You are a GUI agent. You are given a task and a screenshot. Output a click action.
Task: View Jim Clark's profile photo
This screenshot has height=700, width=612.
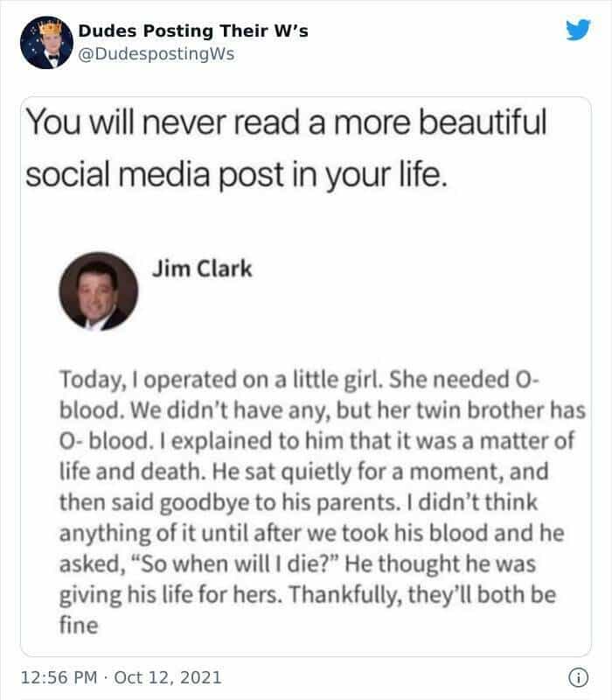98,291
